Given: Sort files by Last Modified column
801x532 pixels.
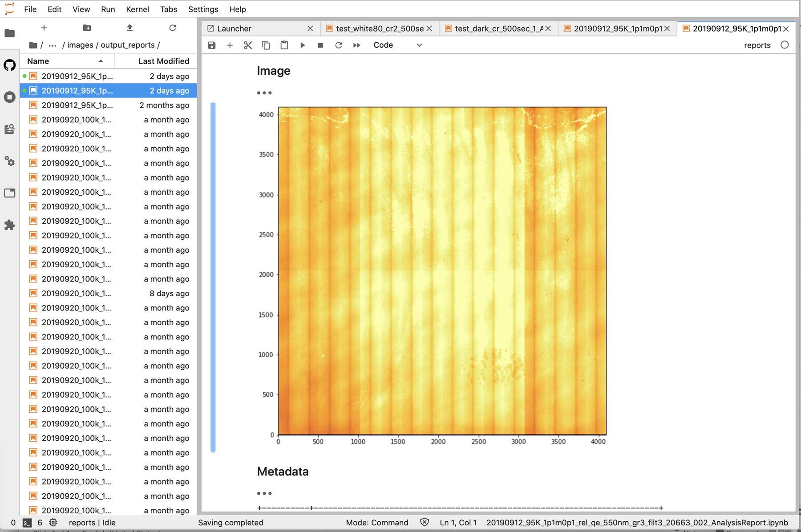Looking at the screenshot, I should point(163,61).
